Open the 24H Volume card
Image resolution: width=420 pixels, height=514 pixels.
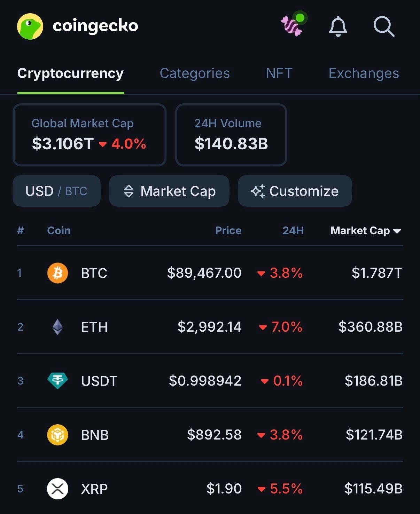pyautogui.click(x=231, y=135)
